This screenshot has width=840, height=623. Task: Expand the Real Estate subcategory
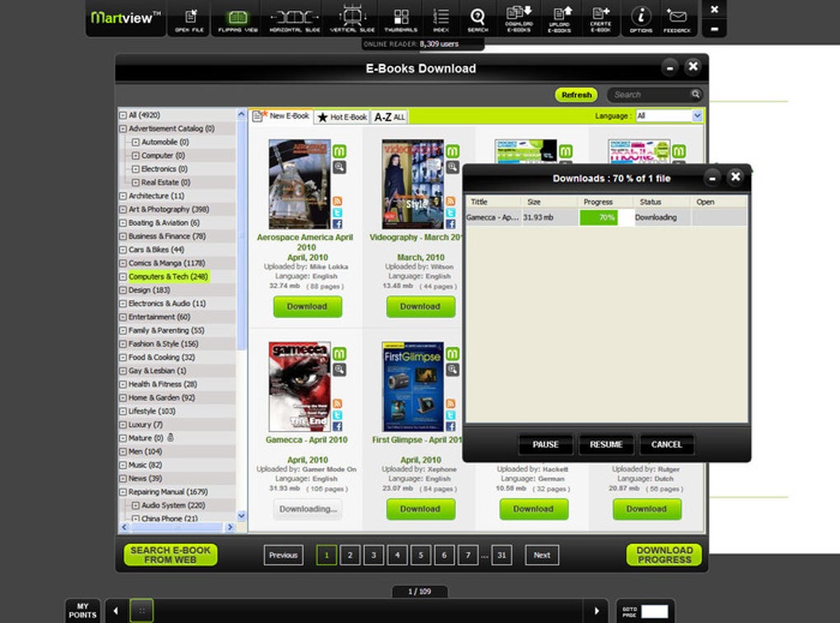pos(136,182)
